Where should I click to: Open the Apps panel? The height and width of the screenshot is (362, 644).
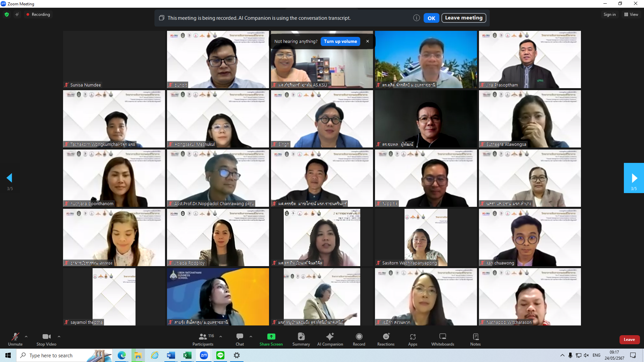tap(413, 339)
